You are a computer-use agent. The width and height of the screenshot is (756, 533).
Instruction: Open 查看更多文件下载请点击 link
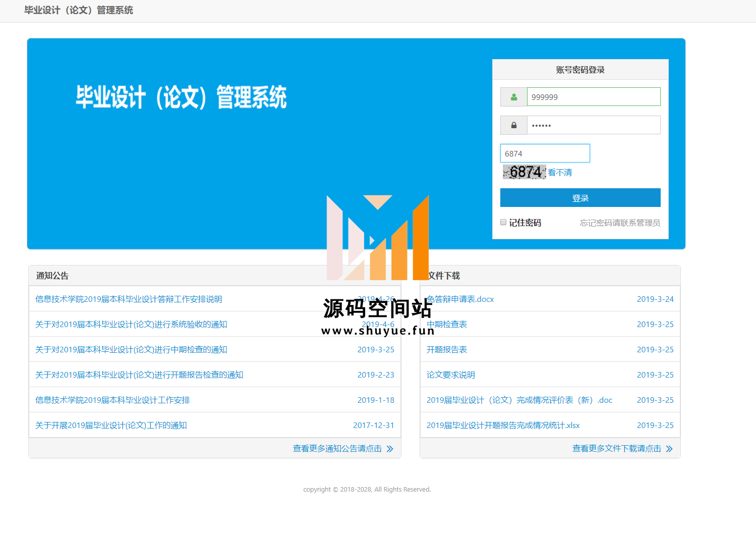(616, 449)
